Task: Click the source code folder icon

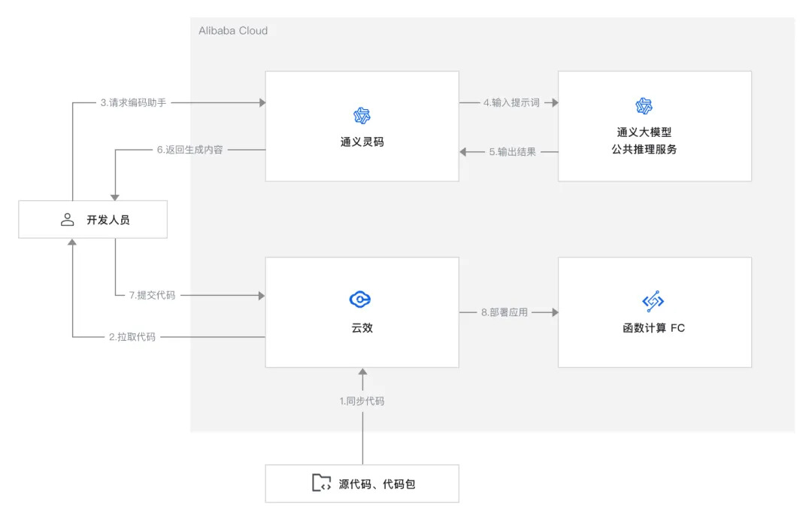Action: tap(322, 483)
